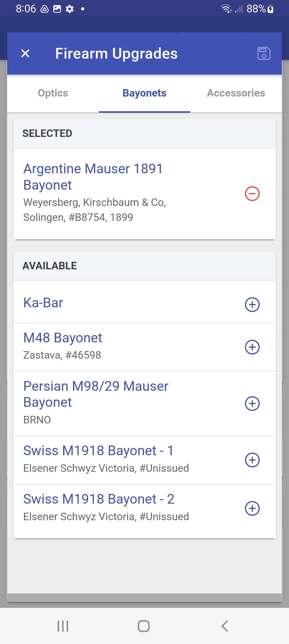Switch to the Optics tab
This screenshot has height=644, width=289.
click(x=53, y=93)
